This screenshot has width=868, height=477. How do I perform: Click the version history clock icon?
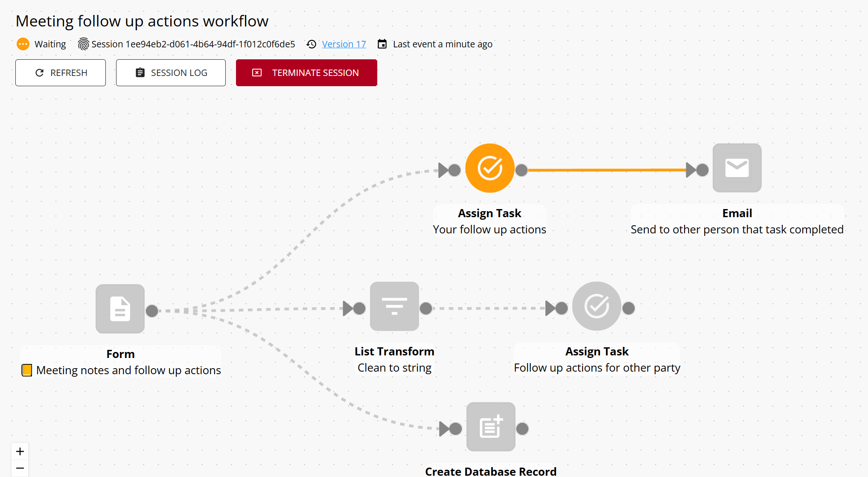point(312,44)
